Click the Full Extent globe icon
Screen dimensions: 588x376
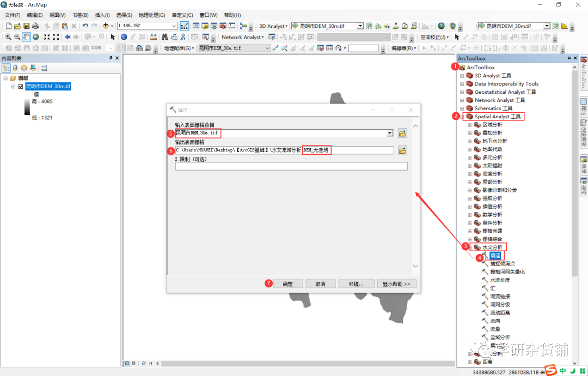click(35, 37)
